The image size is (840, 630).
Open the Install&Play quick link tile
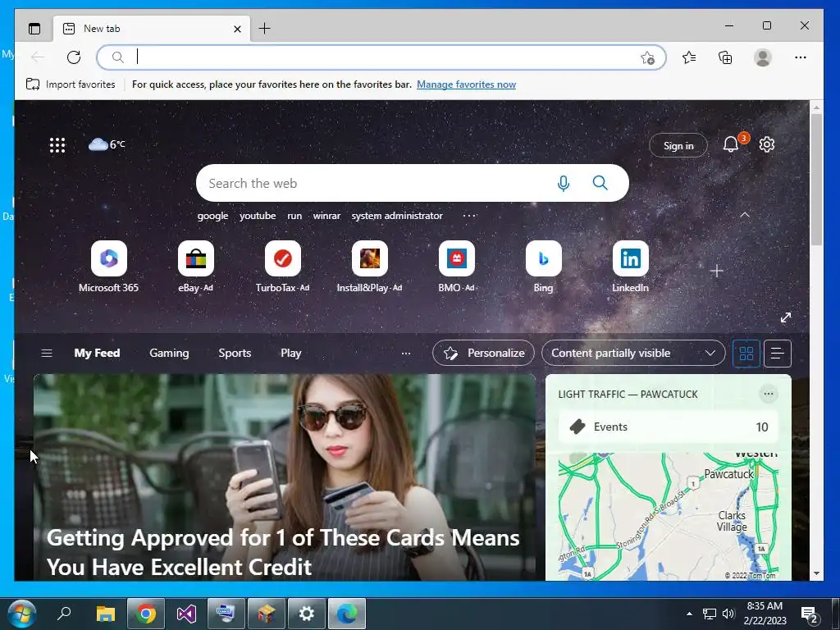click(370, 267)
